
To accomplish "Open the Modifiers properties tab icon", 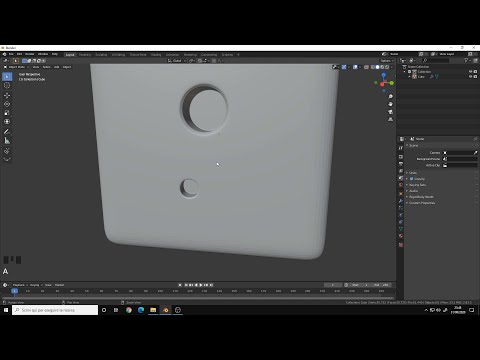I will click(x=401, y=201).
